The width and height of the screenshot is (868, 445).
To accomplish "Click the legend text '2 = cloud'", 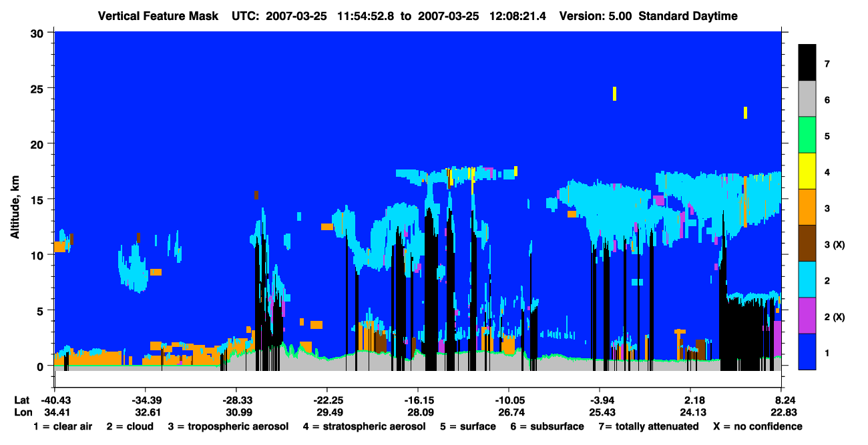I will (x=129, y=426).
